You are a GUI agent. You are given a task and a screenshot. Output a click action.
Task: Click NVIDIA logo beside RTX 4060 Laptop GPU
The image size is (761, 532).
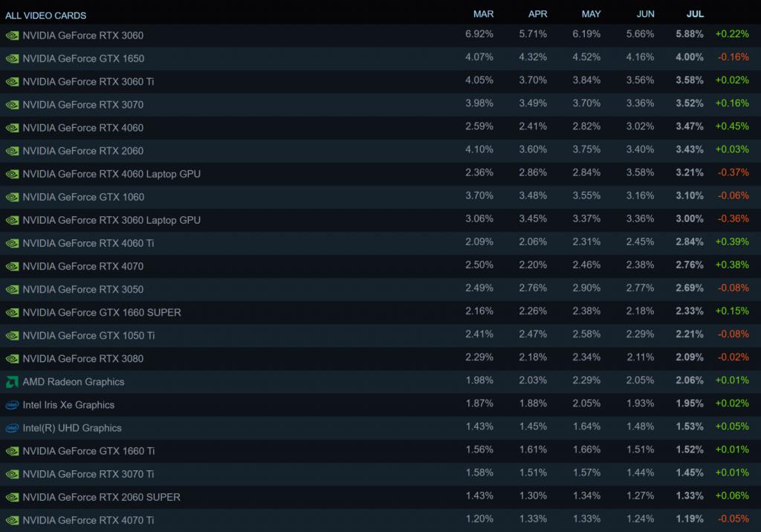click(12, 174)
